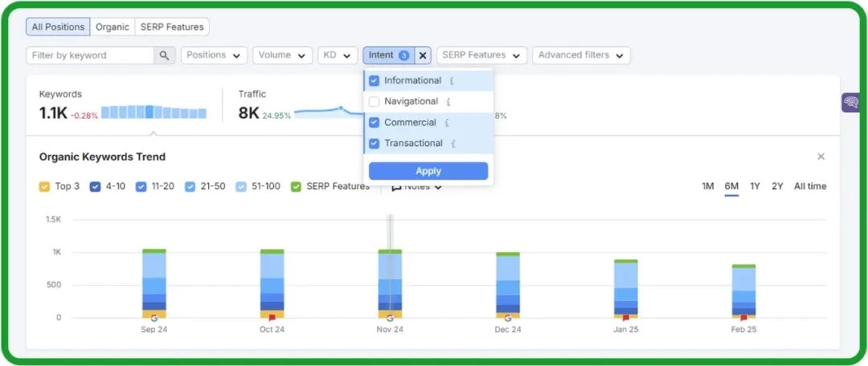The width and height of the screenshot is (868, 366).
Task: Clear the Intent filter with X
Action: 423,55
